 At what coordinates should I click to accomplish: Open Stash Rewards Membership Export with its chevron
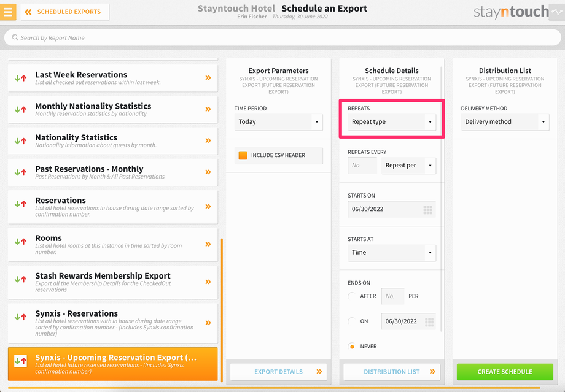(208, 282)
